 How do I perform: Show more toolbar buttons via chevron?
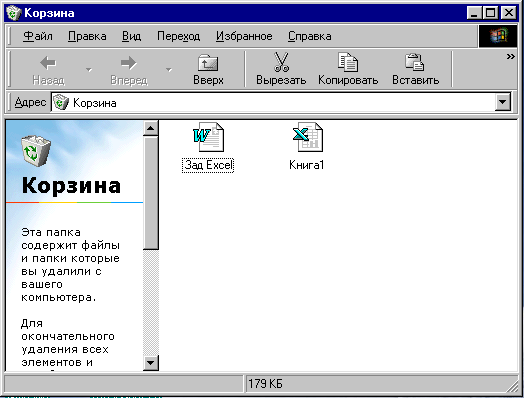(510, 56)
